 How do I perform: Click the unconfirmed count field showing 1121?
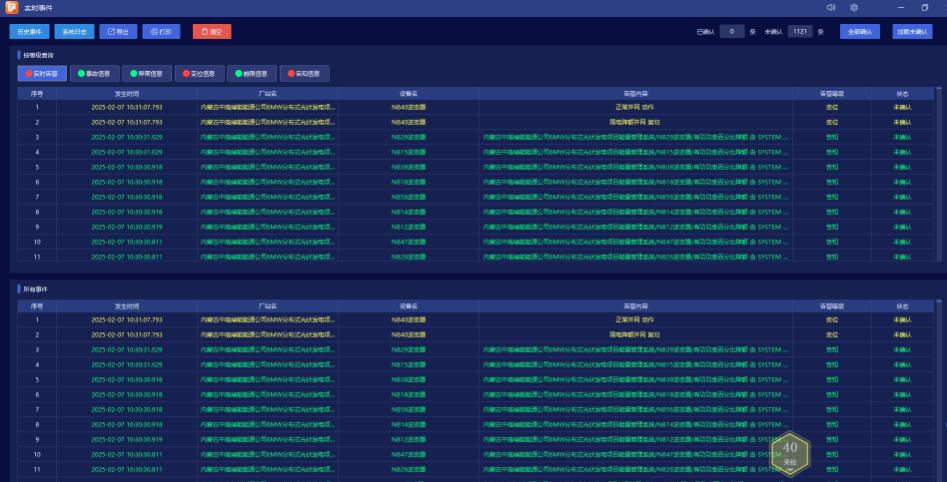800,31
